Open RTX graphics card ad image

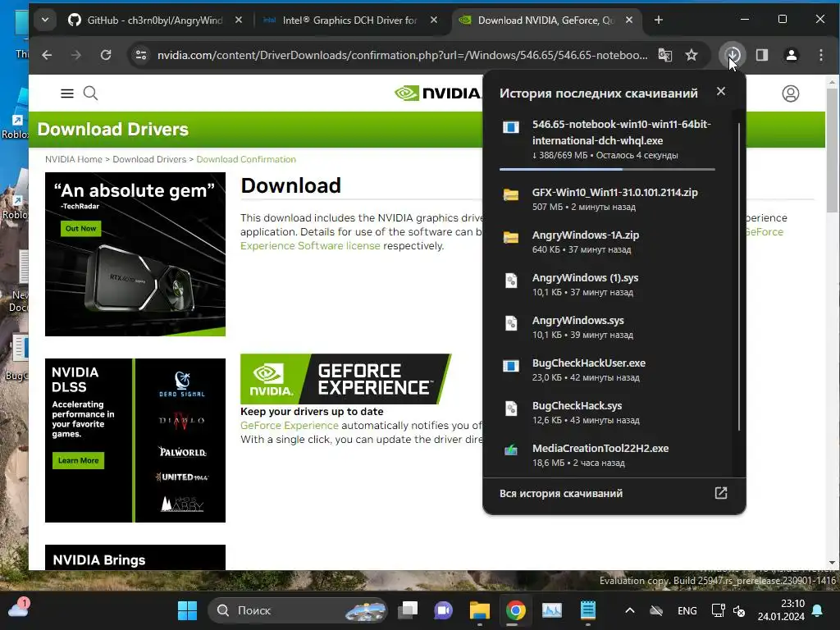click(x=135, y=254)
